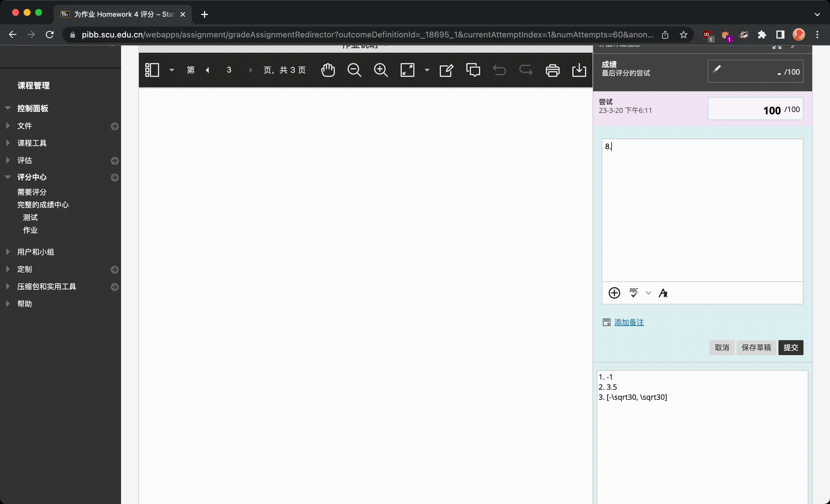The width and height of the screenshot is (830, 504).
Task: Redo the annotation
Action: point(526,70)
